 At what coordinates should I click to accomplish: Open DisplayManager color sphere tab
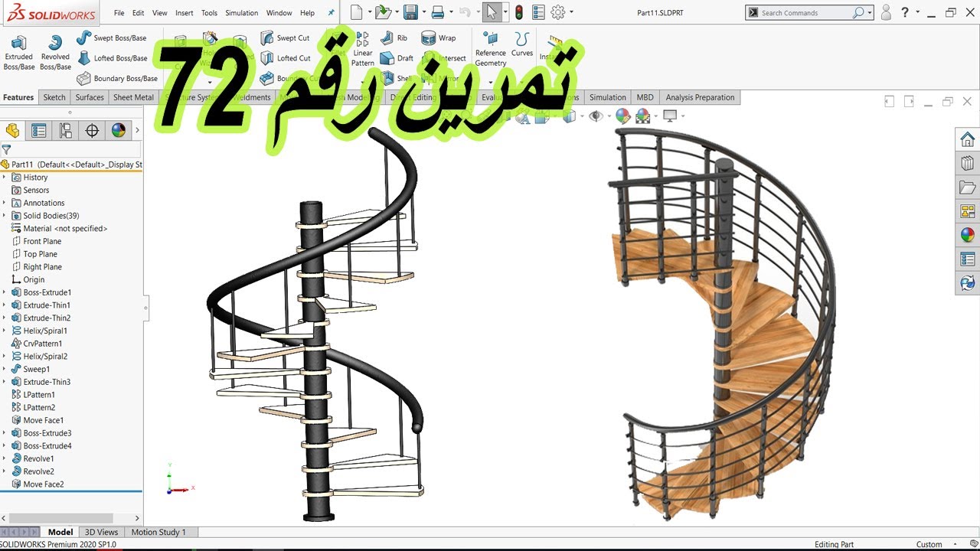click(118, 131)
